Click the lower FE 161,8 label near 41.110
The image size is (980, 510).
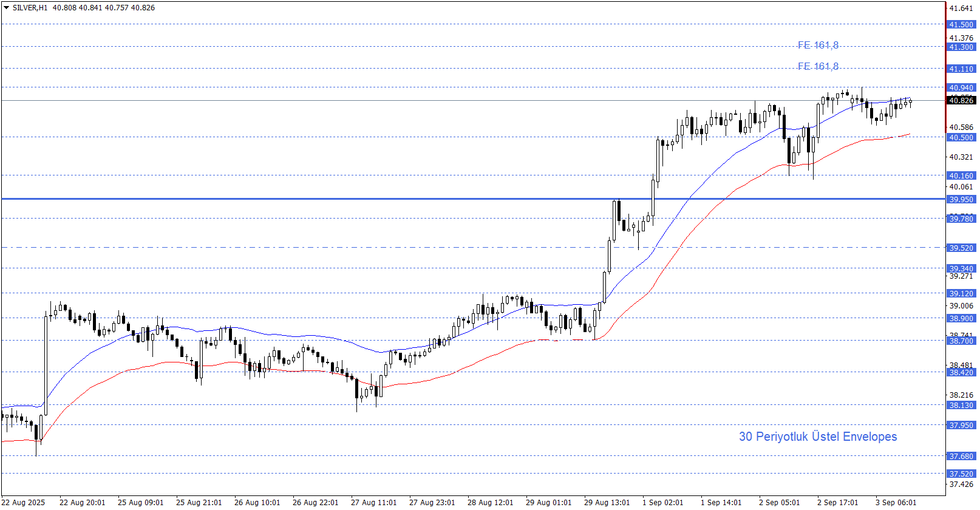click(818, 67)
